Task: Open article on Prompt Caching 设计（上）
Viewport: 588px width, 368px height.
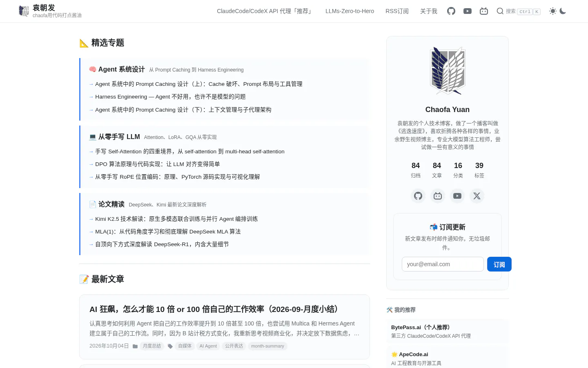Action: pos(199,84)
